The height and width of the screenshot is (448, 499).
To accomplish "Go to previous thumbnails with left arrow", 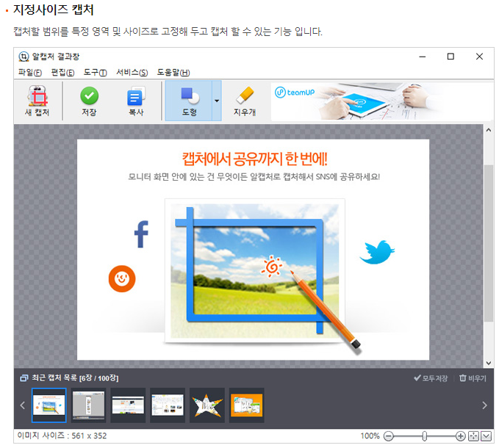I will pos(22,405).
